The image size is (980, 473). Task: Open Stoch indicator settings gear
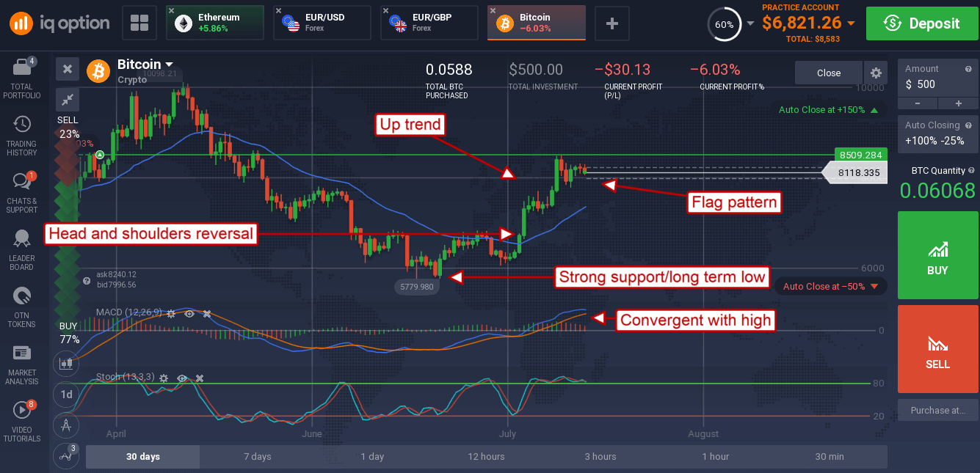click(163, 378)
